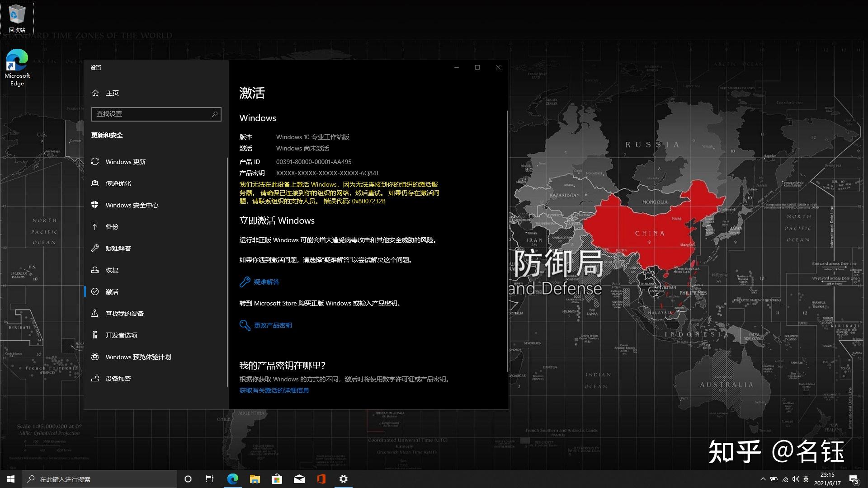Viewport: 868px width, 488px height.
Task: Open 开发者选项 page
Action: tap(121, 335)
